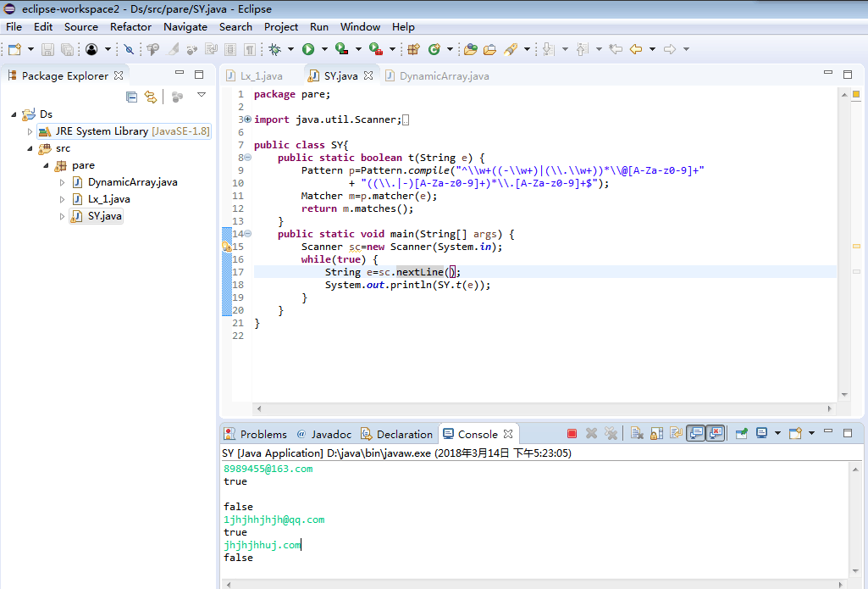Image resolution: width=868 pixels, height=589 pixels.
Task: Collapse the Ds project tree node
Action: (14, 114)
